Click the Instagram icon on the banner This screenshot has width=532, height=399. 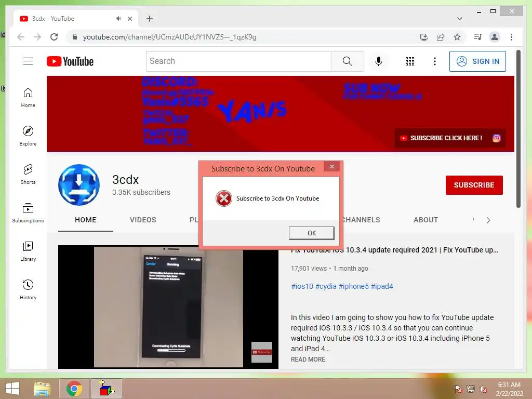[496, 138]
